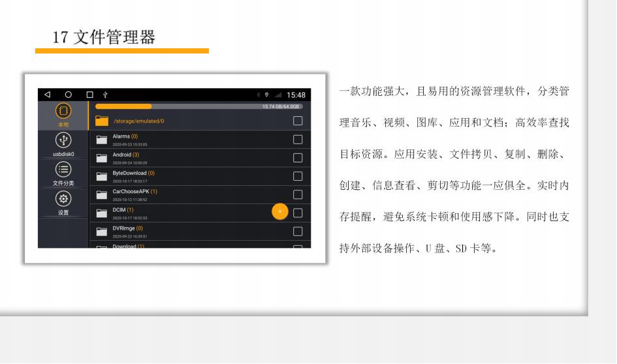Check the ByteDownload folder checkbox

298,176
